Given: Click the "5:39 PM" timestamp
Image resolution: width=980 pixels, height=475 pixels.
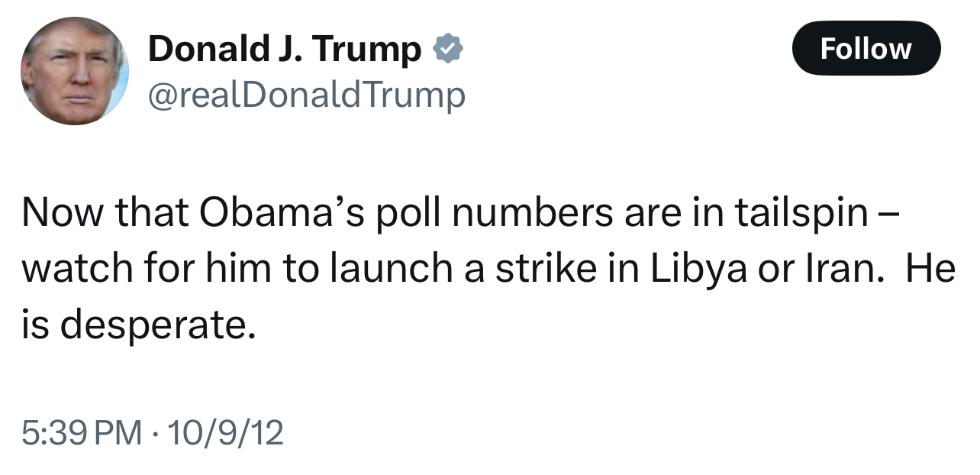Looking at the screenshot, I should (x=82, y=434).
